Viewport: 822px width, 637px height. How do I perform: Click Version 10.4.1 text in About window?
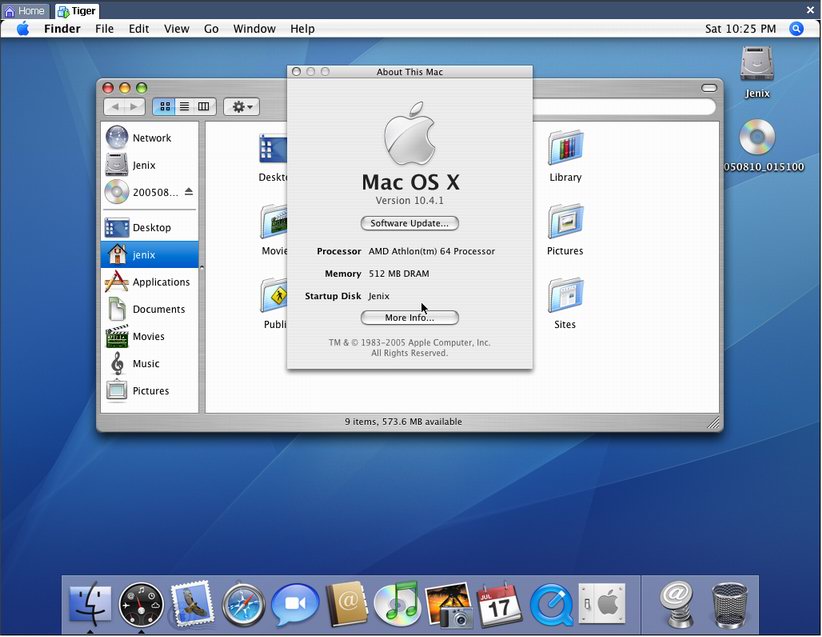[409, 200]
